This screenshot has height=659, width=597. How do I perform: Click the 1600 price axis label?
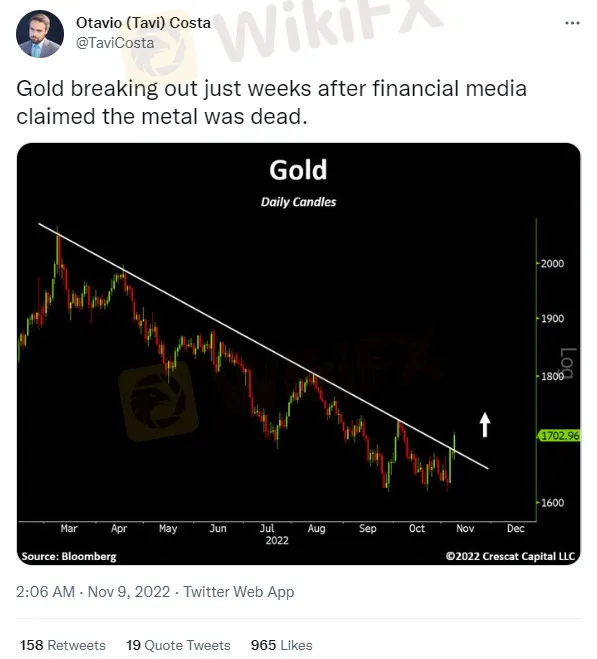click(552, 503)
